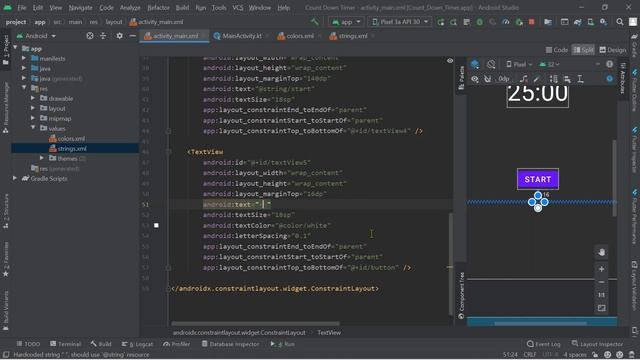
Task: Select colors.xml in project tree
Action: click(71, 138)
